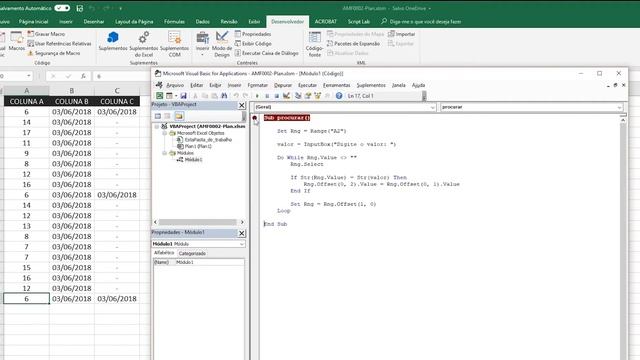
Task: Open the Name Box dropdown arrow
Action: [x=29, y=76]
